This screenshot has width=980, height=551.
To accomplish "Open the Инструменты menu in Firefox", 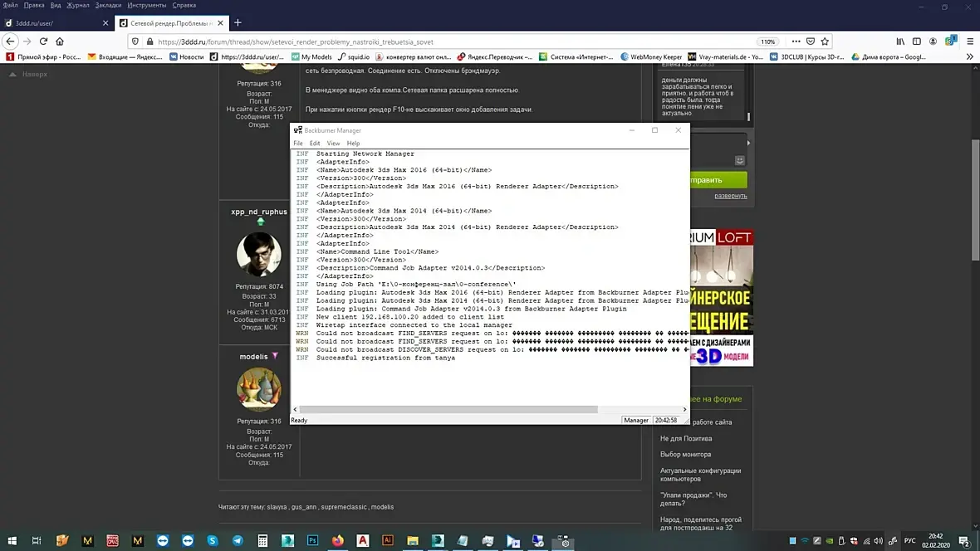I will click(147, 5).
